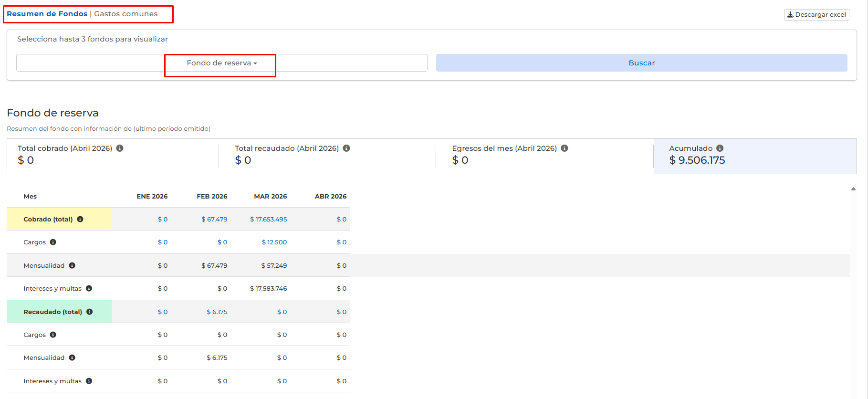Open the Fondo de reserva dropdown
The width and height of the screenshot is (868, 399).
pyautogui.click(x=221, y=63)
